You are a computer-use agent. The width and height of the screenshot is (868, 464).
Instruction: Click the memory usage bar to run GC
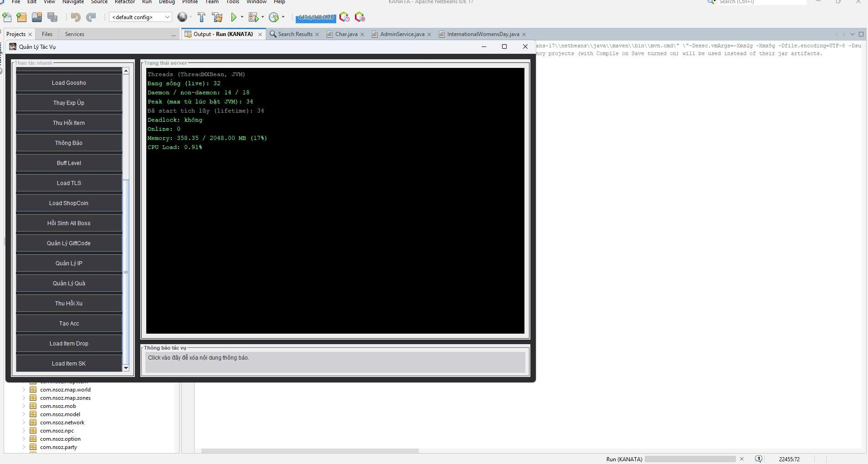pyautogui.click(x=316, y=17)
